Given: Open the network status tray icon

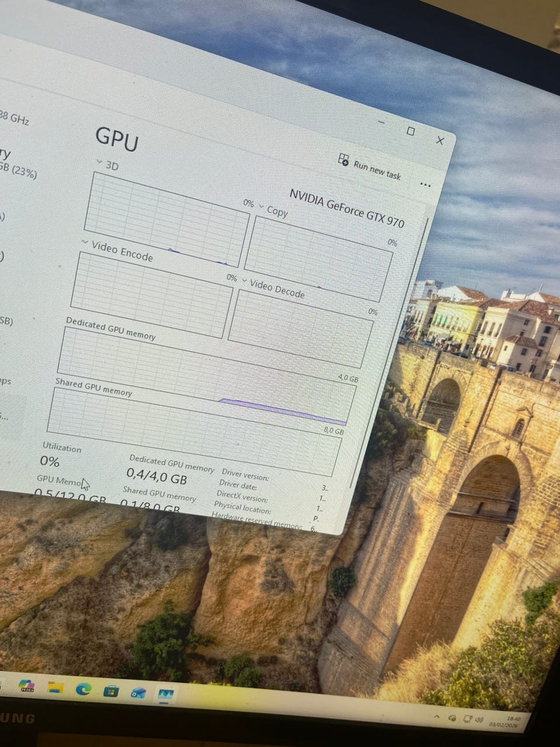Looking at the screenshot, I should (467, 719).
